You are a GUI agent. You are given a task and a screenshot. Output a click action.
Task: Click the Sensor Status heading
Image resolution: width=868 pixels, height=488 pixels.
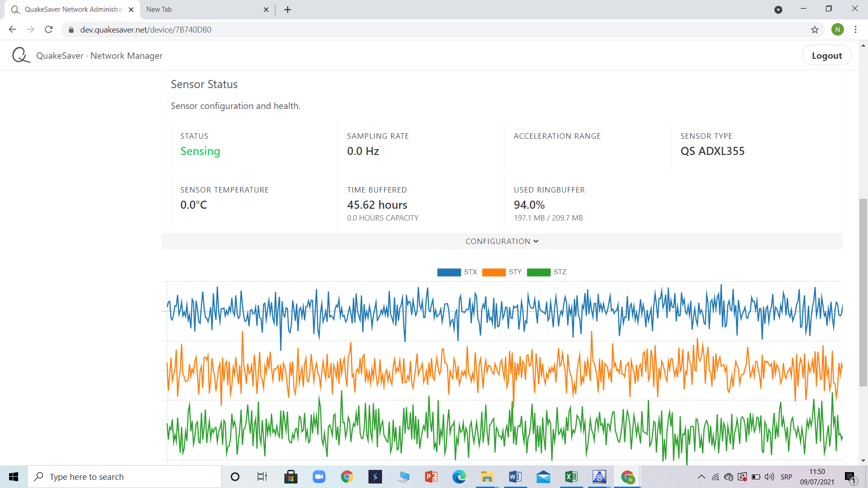tap(204, 84)
